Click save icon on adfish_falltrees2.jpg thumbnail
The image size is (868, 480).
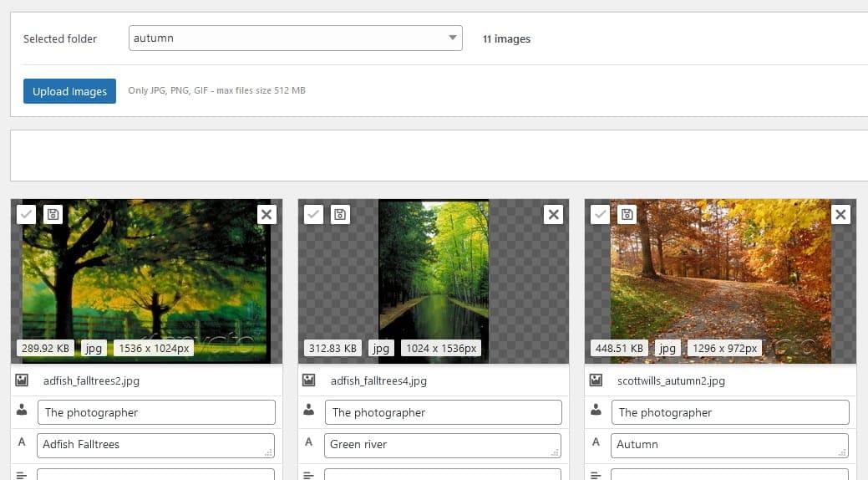(x=53, y=215)
